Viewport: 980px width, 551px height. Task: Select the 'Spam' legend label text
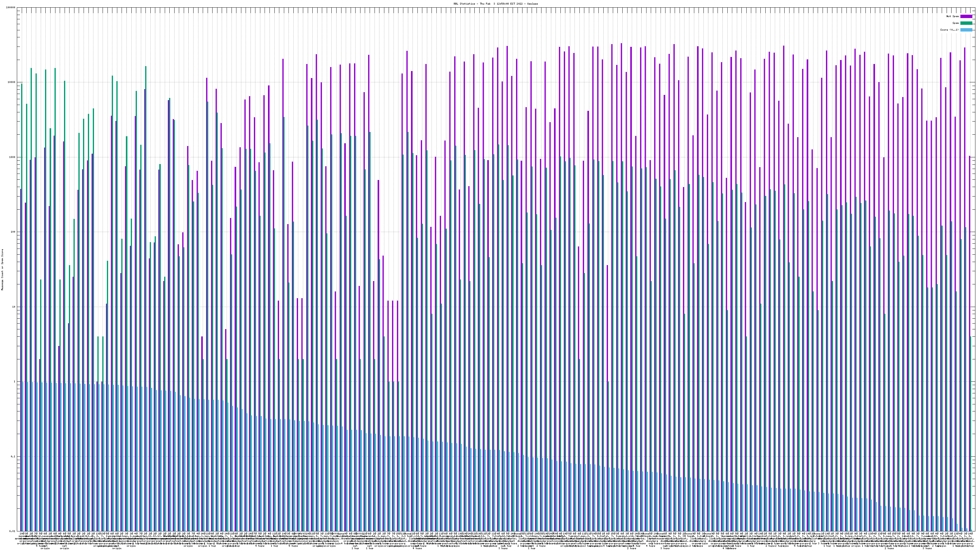click(956, 23)
